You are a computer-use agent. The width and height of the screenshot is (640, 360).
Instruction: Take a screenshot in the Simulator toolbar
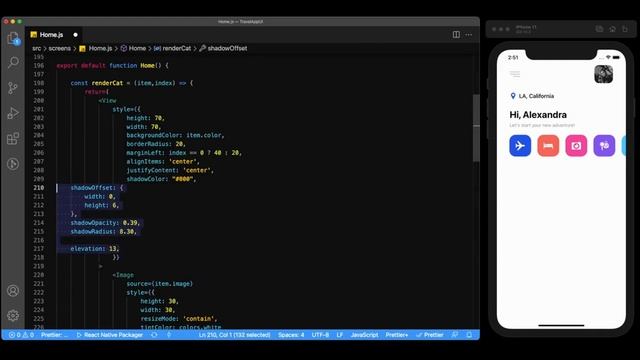599,29
